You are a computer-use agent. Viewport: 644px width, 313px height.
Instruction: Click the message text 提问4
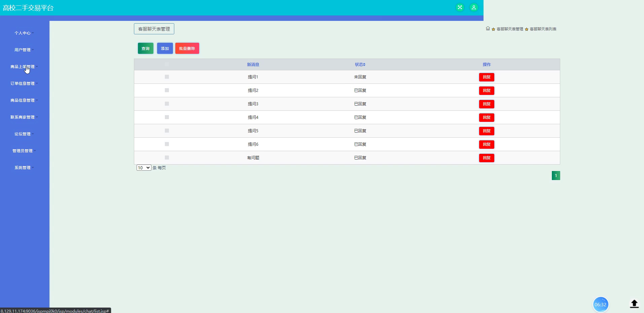pyautogui.click(x=253, y=117)
